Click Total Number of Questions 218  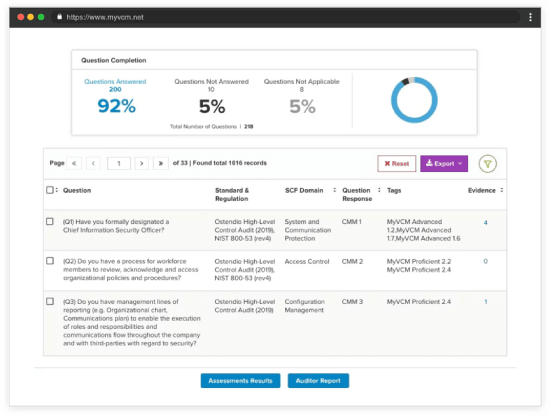212,126
